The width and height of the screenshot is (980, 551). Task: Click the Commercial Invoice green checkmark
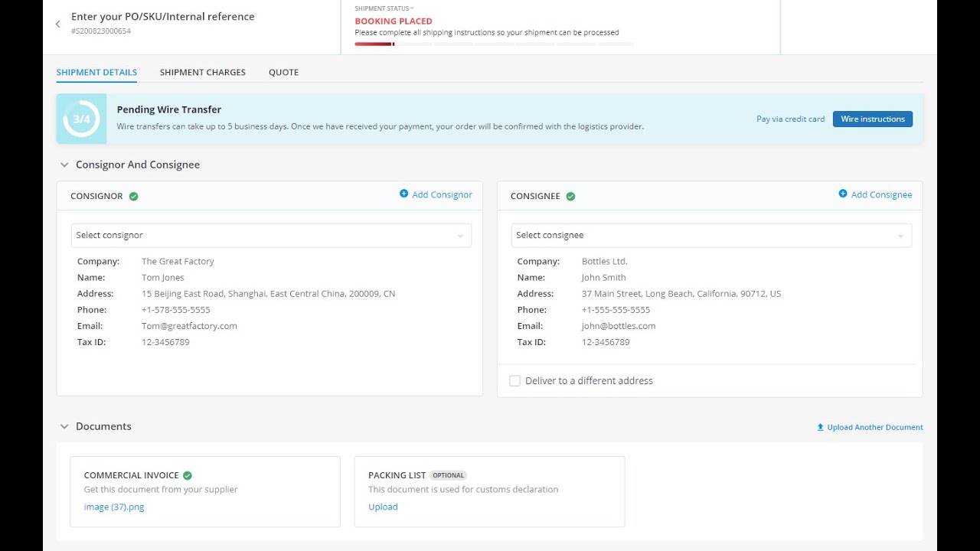(188, 475)
